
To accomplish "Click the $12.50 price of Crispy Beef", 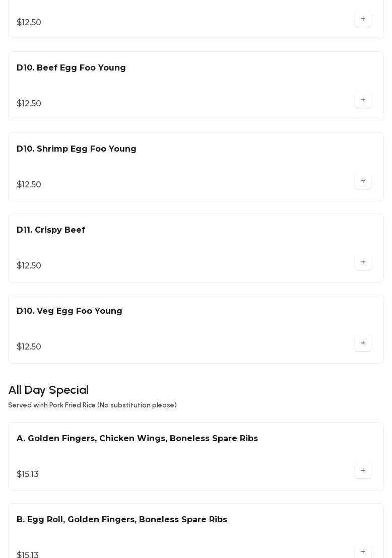I will coord(29,266).
